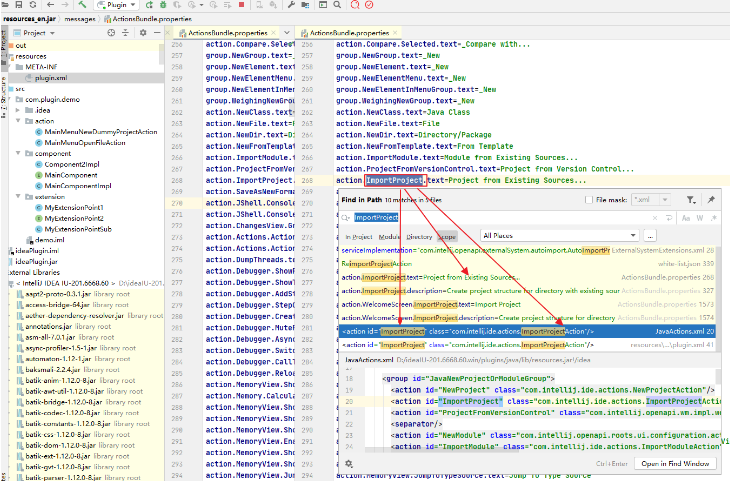Run the Plugin configuration with the green run icon

click(149, 5)
